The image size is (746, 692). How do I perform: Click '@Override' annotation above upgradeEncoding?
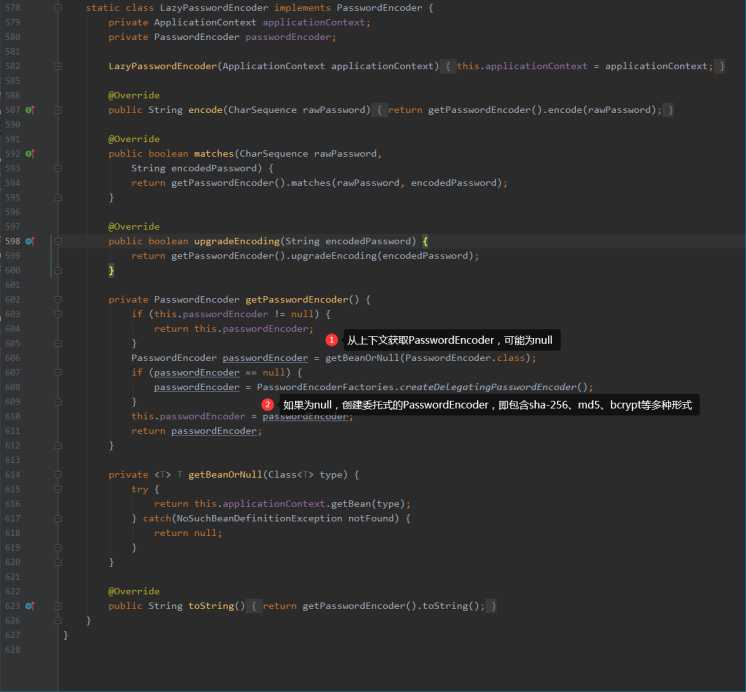click(134, 227)
